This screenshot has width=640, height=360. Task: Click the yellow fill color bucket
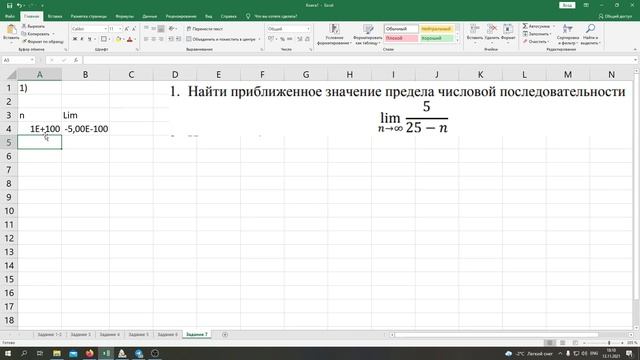click(x=118, y=39)
